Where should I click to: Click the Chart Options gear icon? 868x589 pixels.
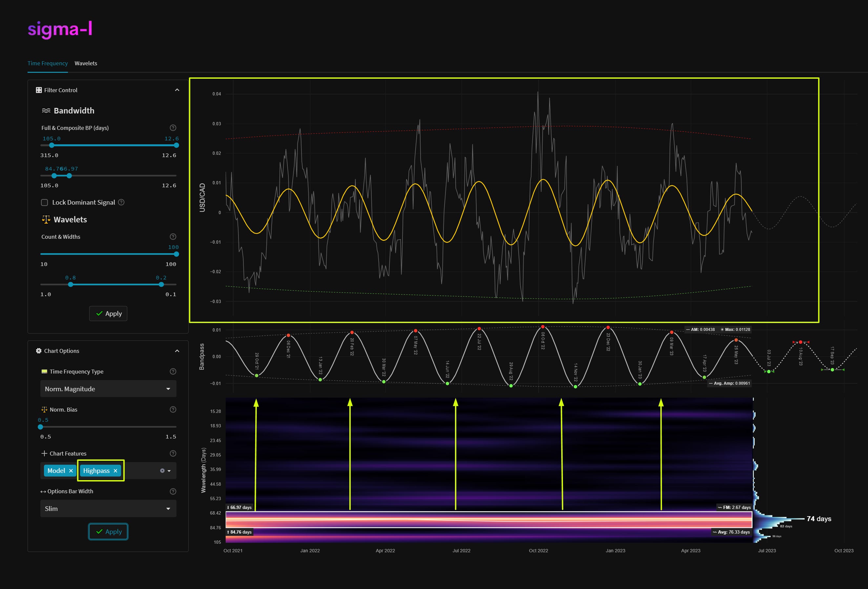38,351
